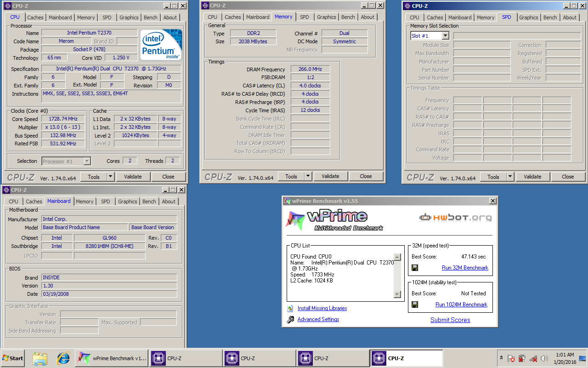The height and width of the screenshot is (368, 588).
Task: Open Graphics tab in Memory window
Action: [x=326, y=17]
